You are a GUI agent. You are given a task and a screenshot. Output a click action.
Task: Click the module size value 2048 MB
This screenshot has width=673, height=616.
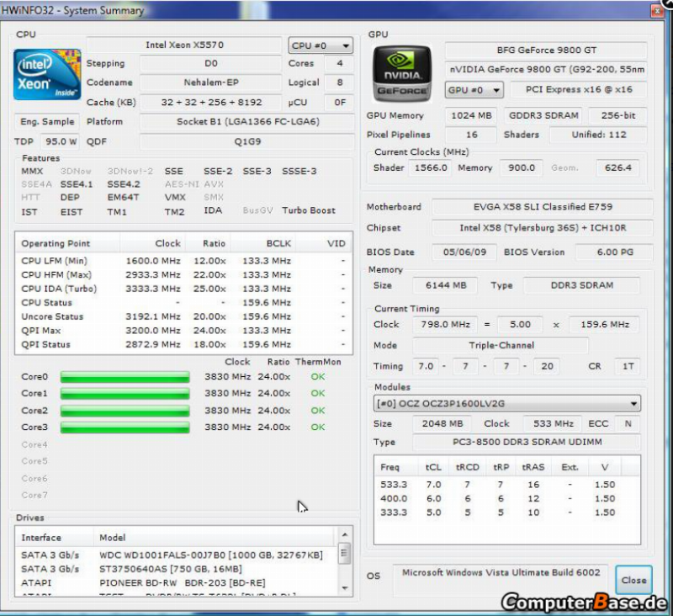[442, 423]
